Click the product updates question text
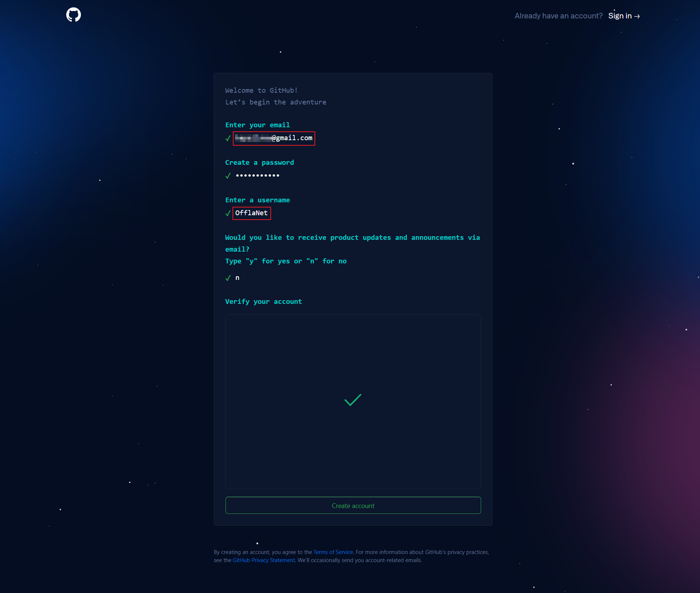The image size is (700, 593). pyautogui.click(x=352, y=243)
